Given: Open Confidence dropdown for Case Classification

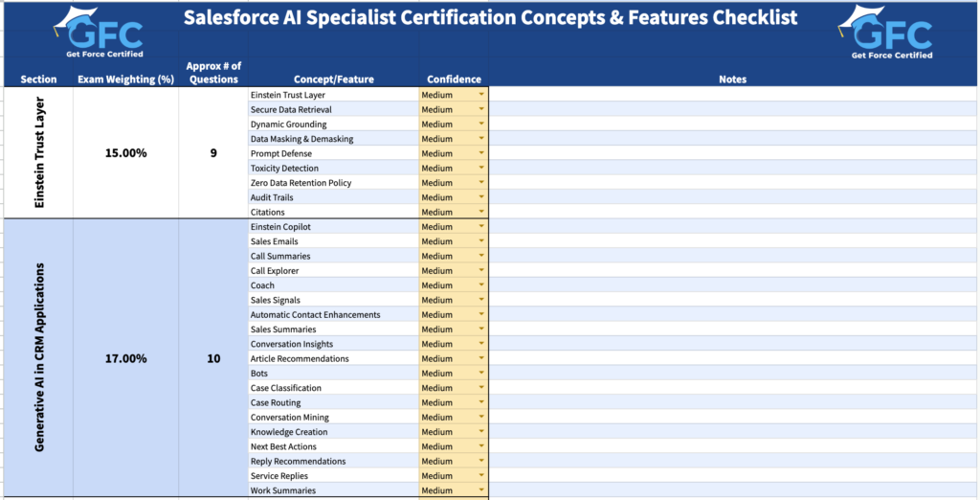Looking at the screenshot, I should [x=481, y=387].
